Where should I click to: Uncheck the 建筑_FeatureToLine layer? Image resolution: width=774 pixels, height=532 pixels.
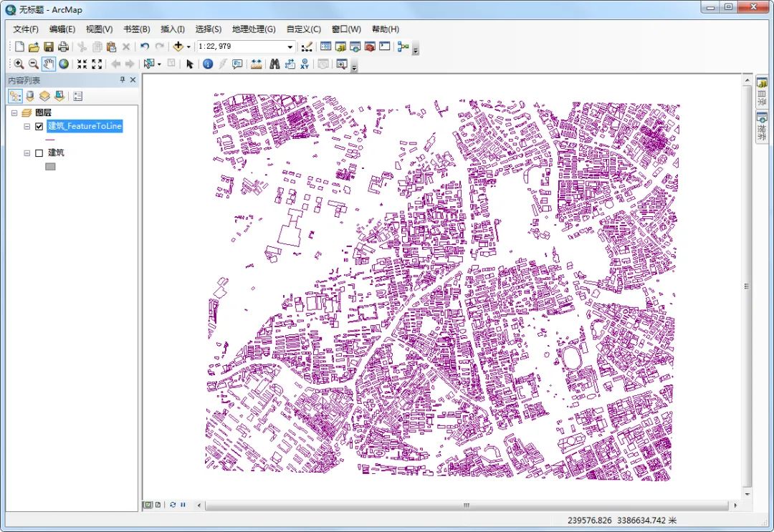point(39,127)
